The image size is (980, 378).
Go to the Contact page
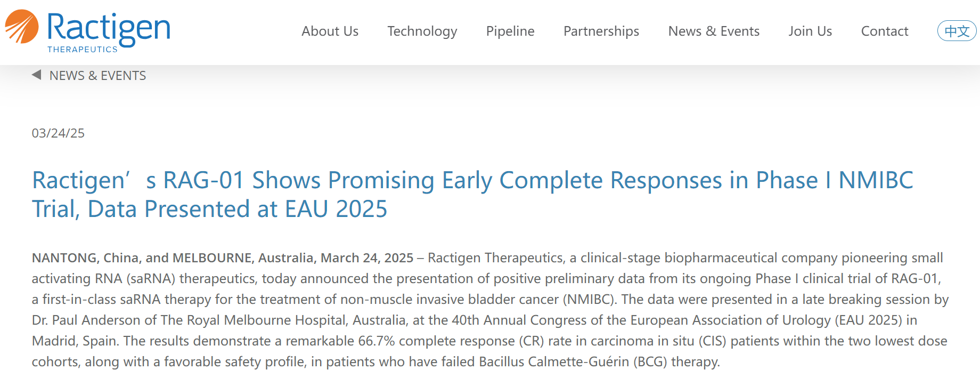point(885,31)
